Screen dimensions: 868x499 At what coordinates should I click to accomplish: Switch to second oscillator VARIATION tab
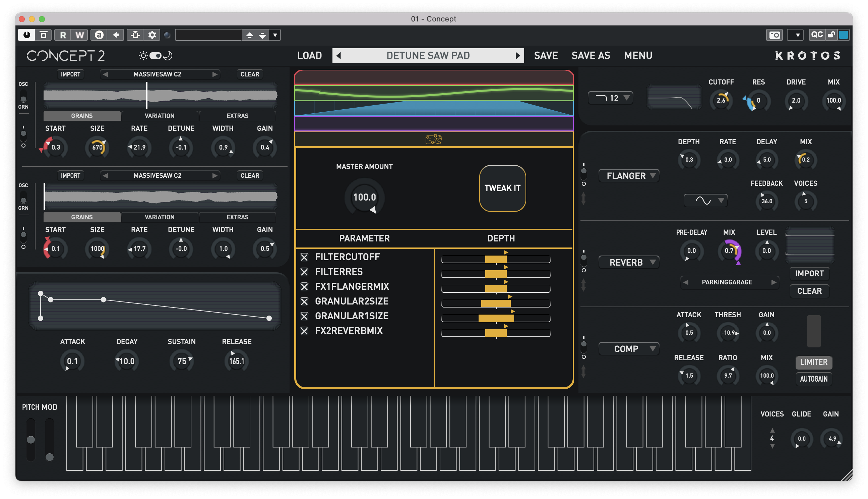pyautogui.click(x=160, y=217)
